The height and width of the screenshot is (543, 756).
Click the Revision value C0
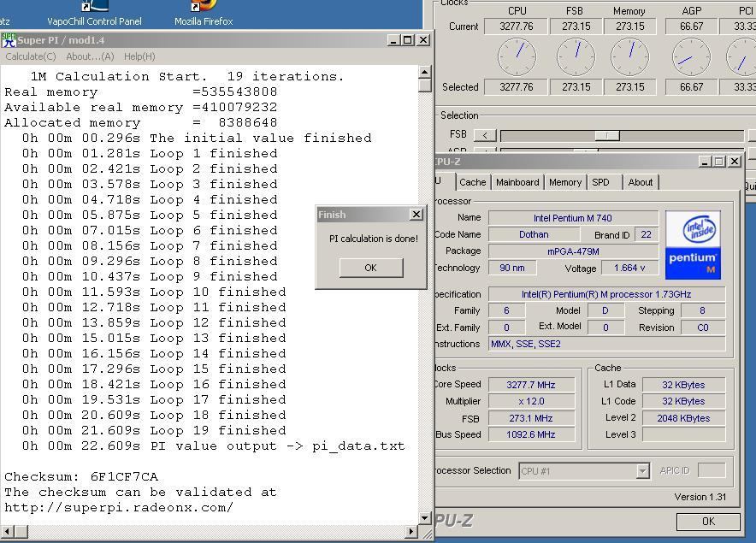click(703, 328)
